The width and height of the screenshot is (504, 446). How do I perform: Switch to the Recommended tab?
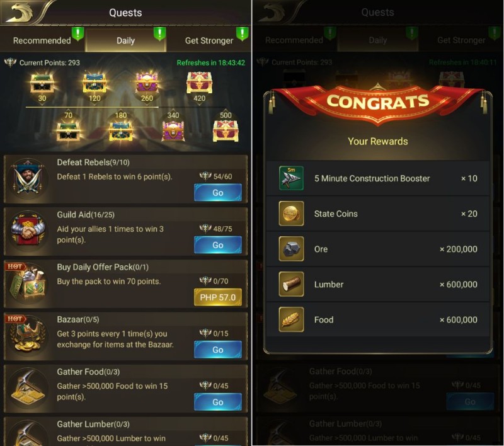(42, 40)
